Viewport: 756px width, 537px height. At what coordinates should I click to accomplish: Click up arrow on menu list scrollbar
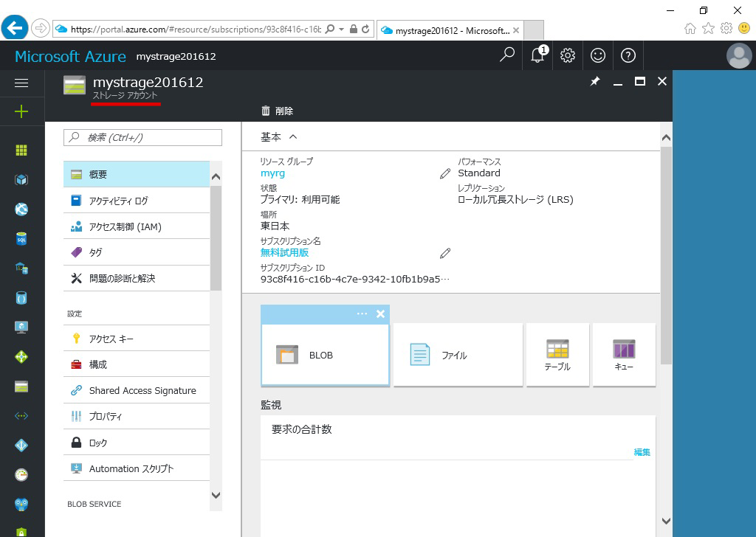(x=216, y=177)
